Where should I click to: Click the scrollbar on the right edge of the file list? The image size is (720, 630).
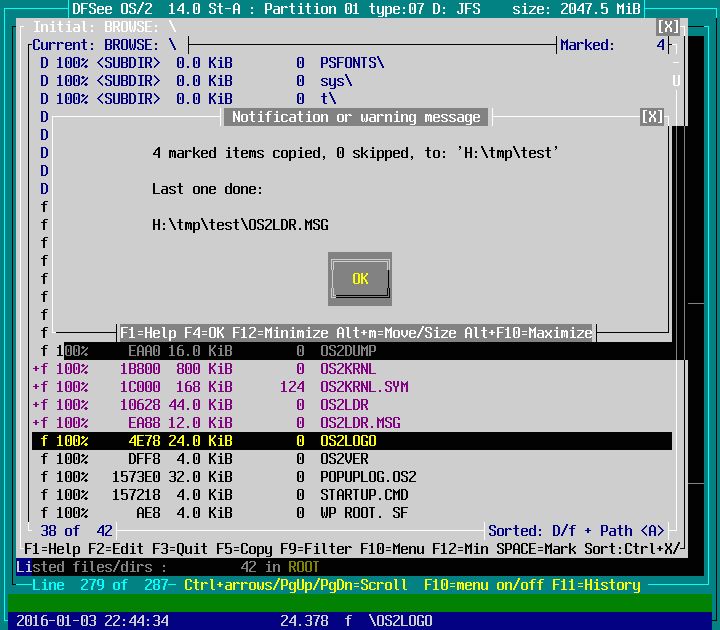[x=676, y=300]
